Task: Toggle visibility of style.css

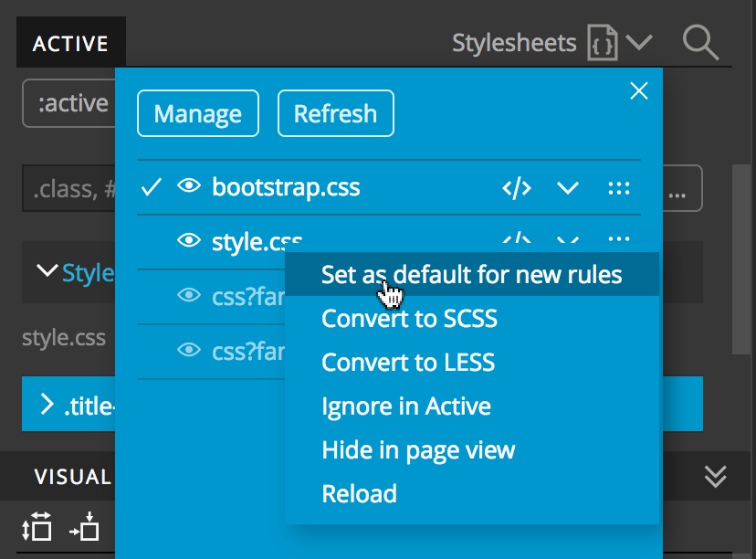Action: point(189,241)
